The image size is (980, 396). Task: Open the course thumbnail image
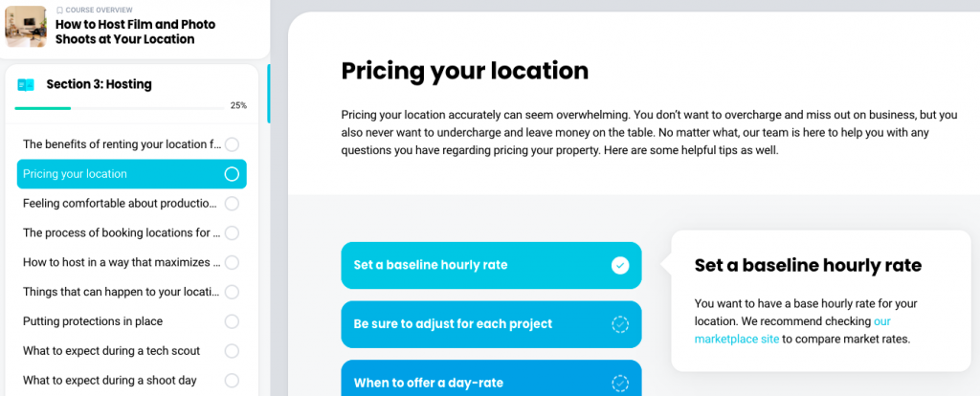(26, 27)
